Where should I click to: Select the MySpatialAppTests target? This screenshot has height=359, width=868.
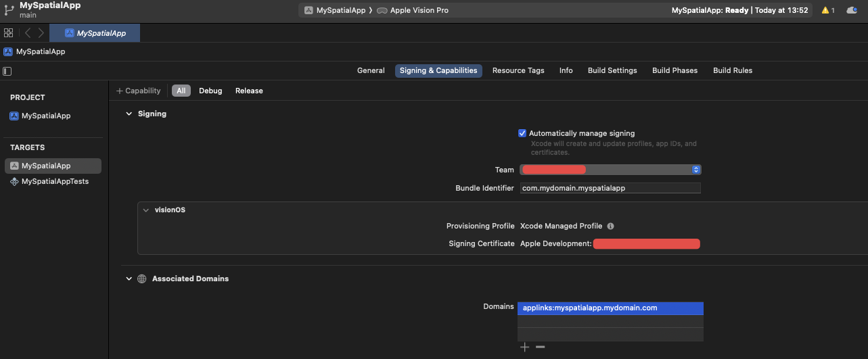coord(54,181)
